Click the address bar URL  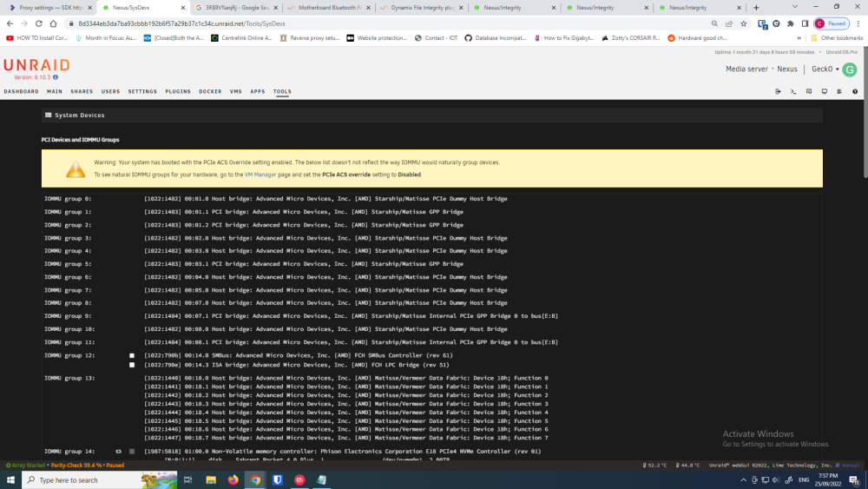click(x=181, y=23)
